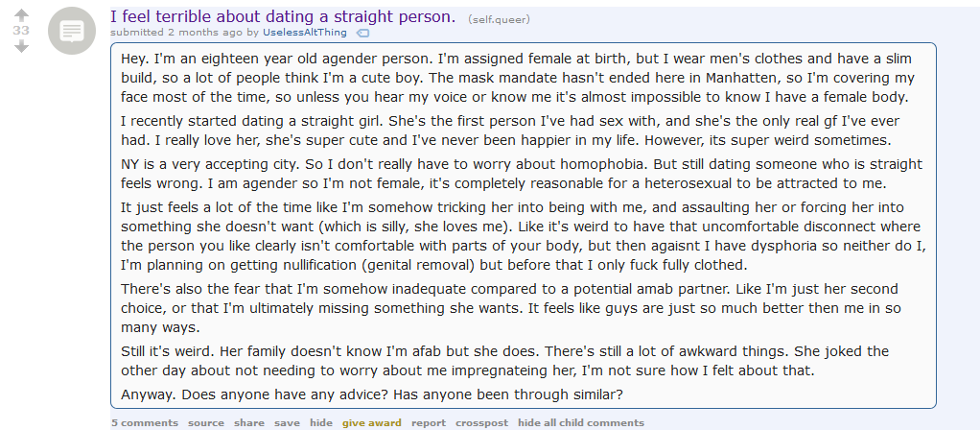980x430 pixels.
Task: Collapse comments with hide all child comments
Action: click(581, 422)
